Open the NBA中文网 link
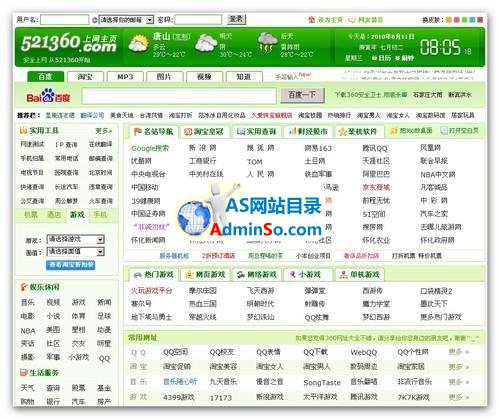 pos(438,174)
